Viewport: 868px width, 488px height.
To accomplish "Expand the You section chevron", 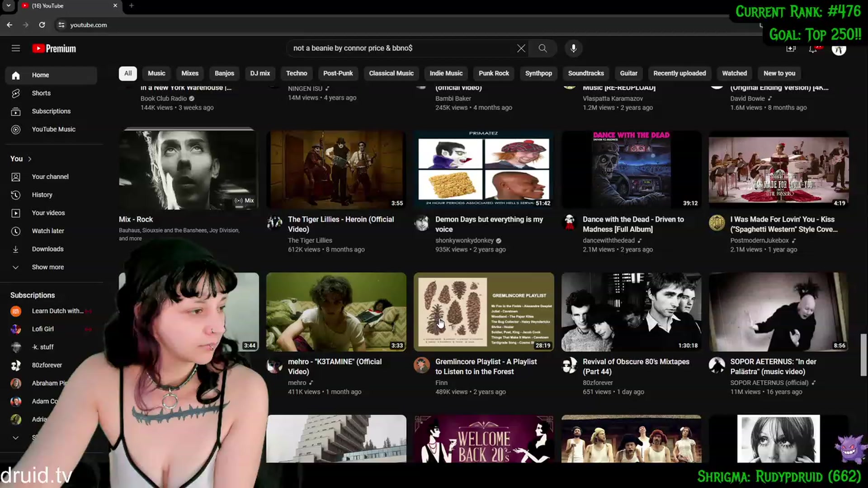I will pos(30,159).
